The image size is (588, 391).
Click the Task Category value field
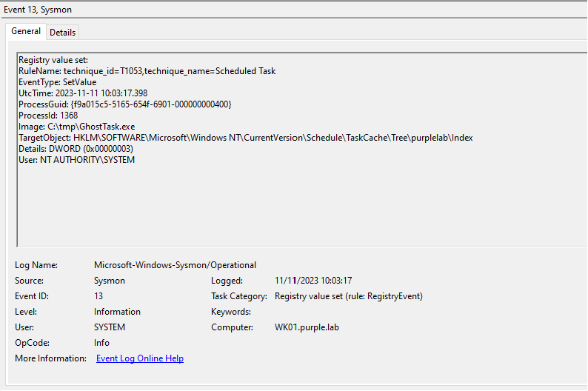click(348, 296)
